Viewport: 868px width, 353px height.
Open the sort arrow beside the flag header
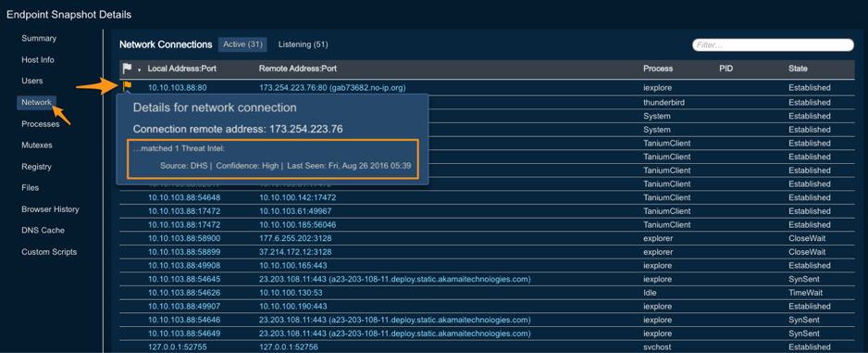[x=139, y=70]
